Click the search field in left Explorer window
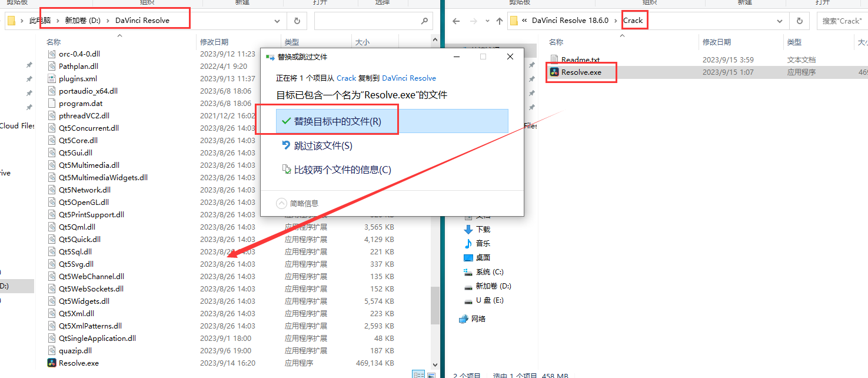 (374, 21)
